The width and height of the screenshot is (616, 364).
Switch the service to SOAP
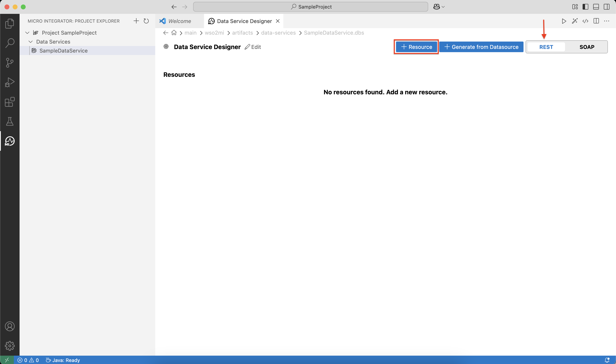pos(587,47)
